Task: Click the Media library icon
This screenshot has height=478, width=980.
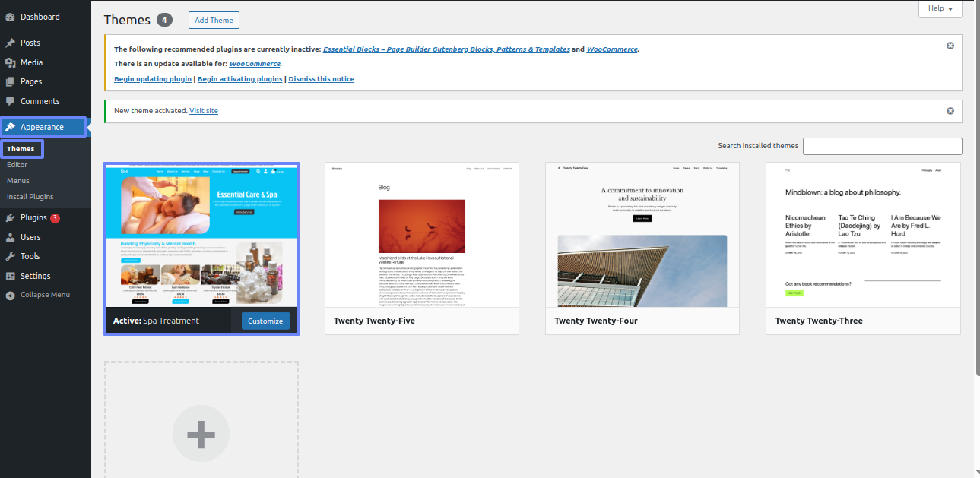Action: tap(10, 62)
